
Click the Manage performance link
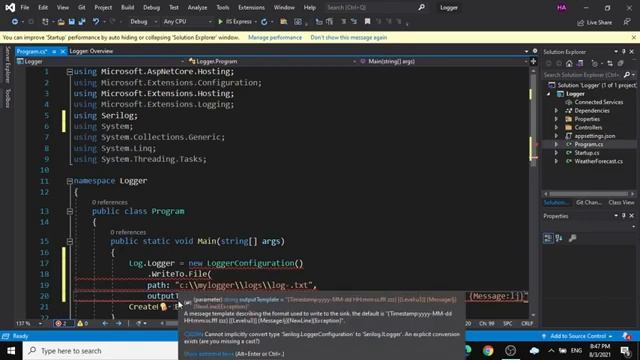[275, 38]
